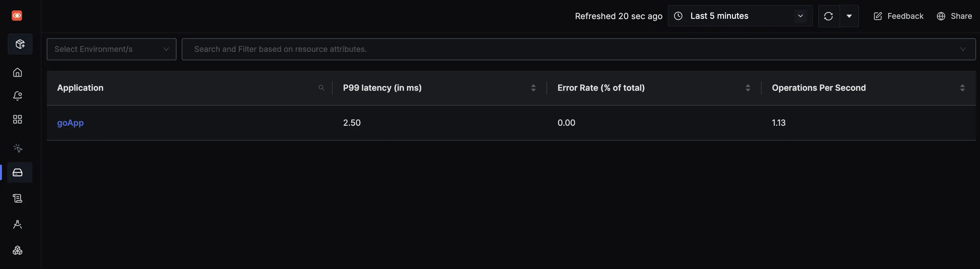Click the Feedback button

pos(898,16)
